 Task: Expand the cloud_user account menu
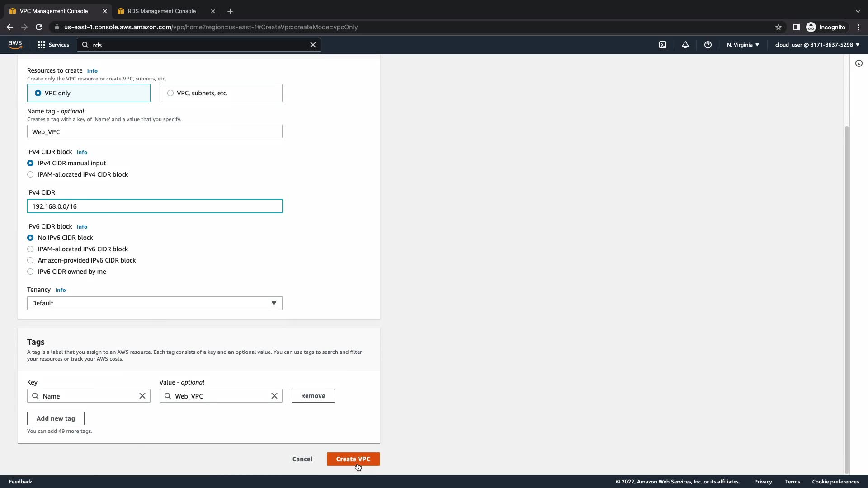point(817,45)
